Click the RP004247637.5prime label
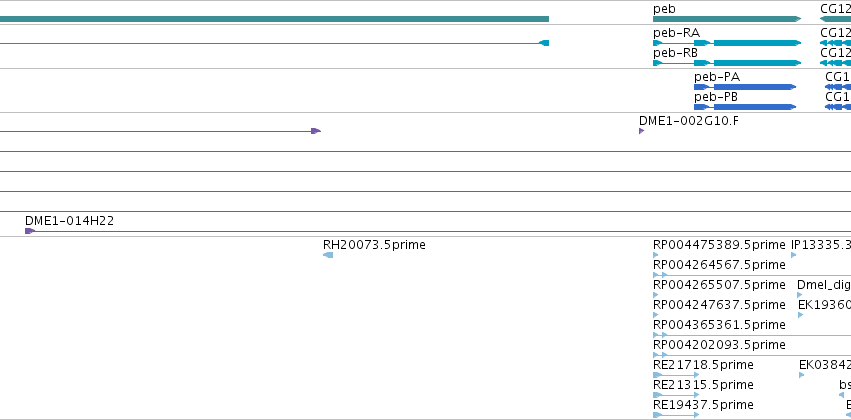Image resolution: width=851 pixels, height=420 pixels. tap(719, 305)
